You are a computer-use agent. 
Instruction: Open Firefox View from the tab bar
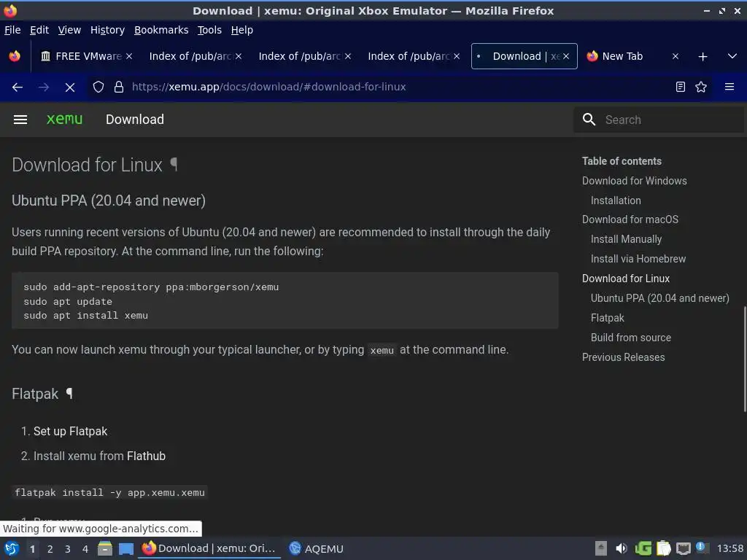tap(15, 56)
